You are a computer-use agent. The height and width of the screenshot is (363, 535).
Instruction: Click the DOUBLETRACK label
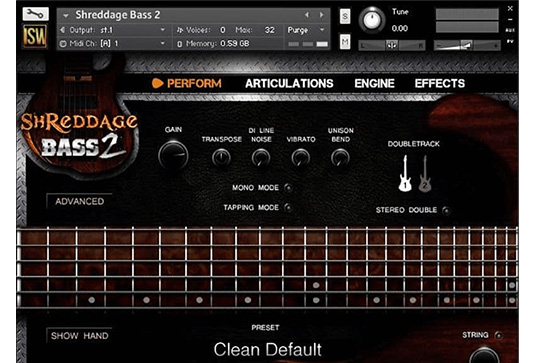tap(414, 144)
